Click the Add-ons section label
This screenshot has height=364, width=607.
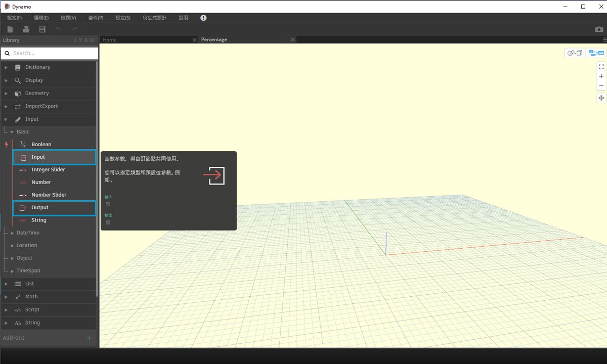click(x=14, y=338)
